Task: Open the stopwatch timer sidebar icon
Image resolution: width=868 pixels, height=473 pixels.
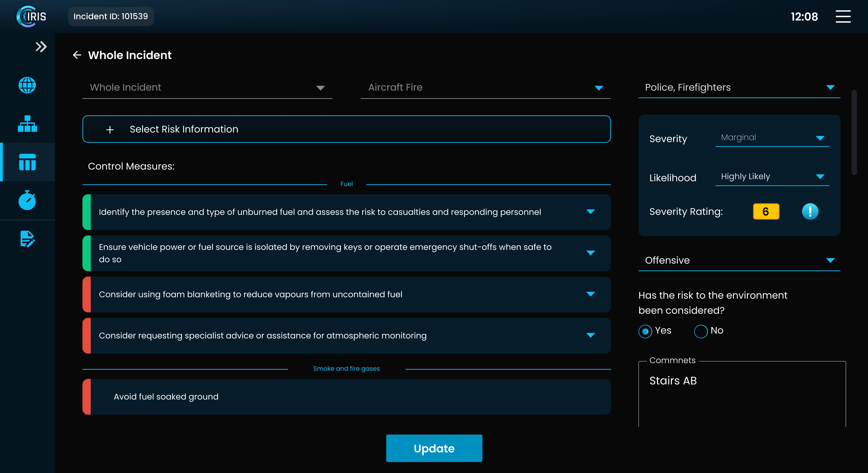Action: click(27, 200)
